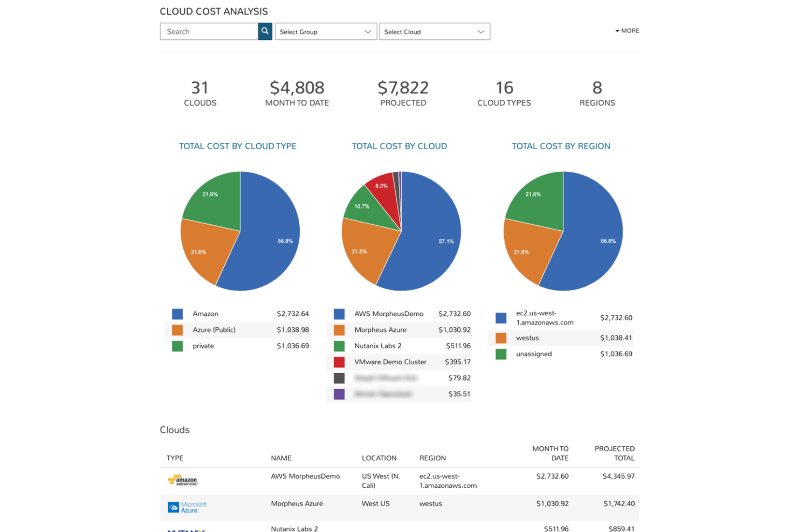The image size is (798, 532).
Task: Toggle the unassigned region legend entry
Action: coord(534,354)
